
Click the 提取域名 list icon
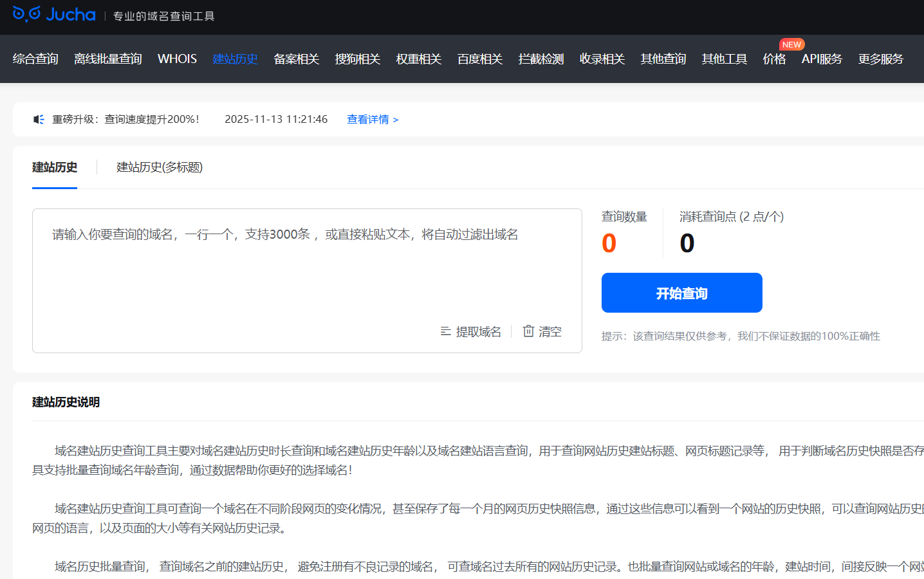coord(445,331)
